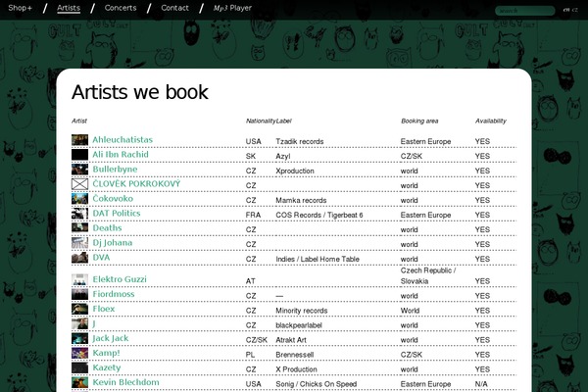The height and width of the screenshot is (392, 588).
Task: Open the Shop+ menu item
Action: point(21,8)
